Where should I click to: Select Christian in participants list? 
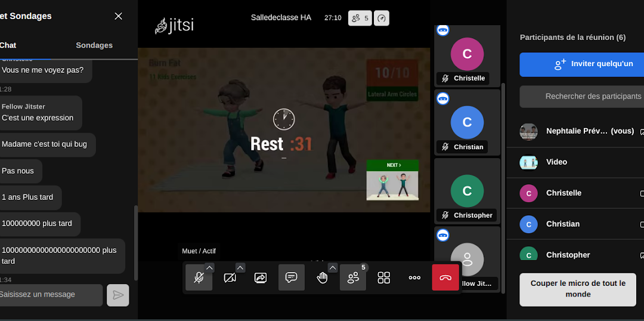point(575,224)
